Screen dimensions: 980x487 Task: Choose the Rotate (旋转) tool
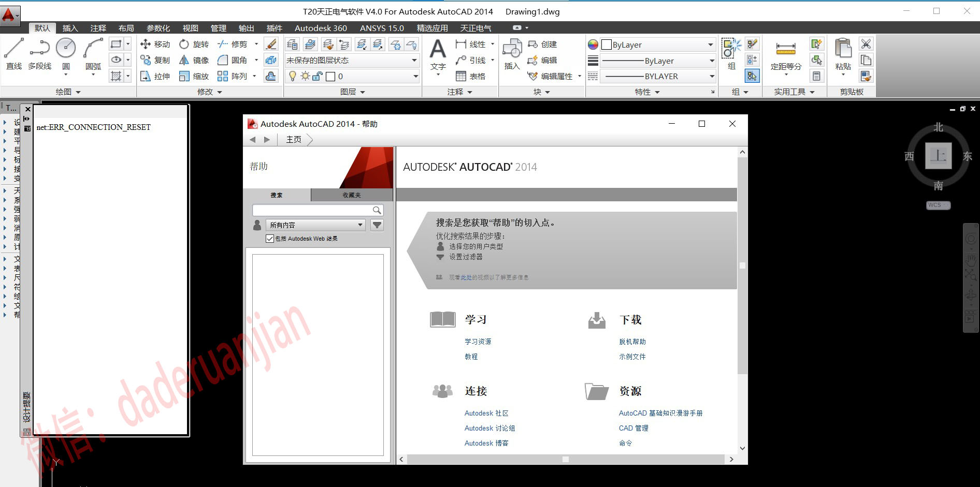point(184,45)
